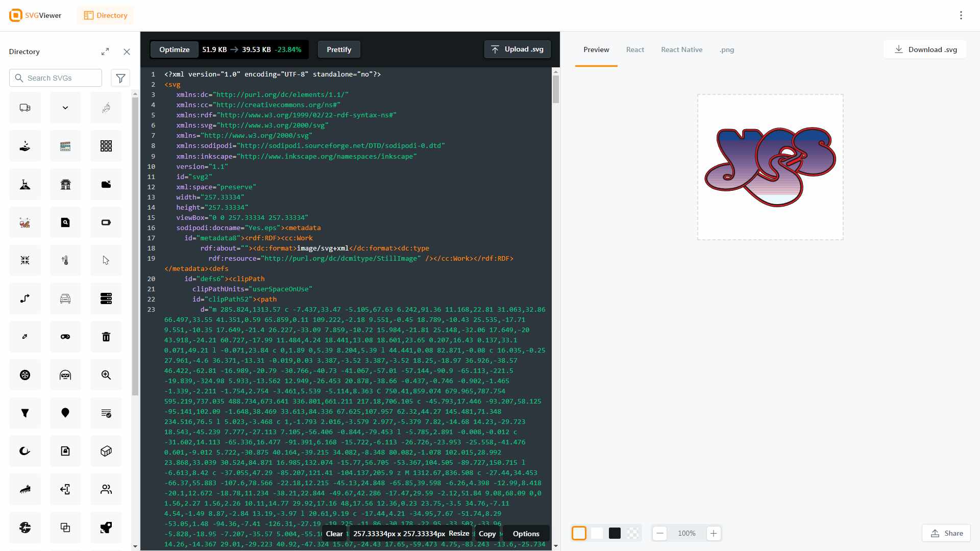This screenshot has width=980, height=551.
Task: Switch preview background to transparent checkerboard
Action: click(x=633, y=533)
